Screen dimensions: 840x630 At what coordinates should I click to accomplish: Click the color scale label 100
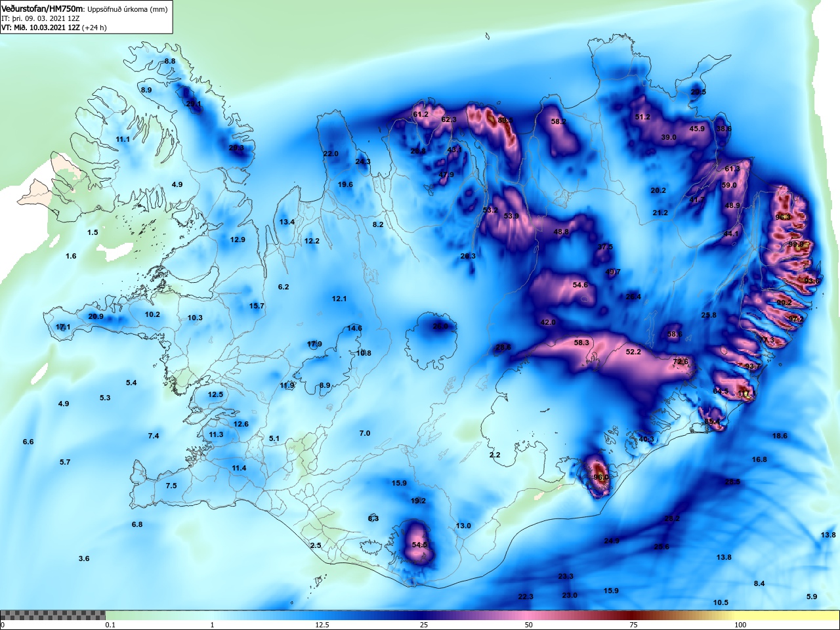740,625
